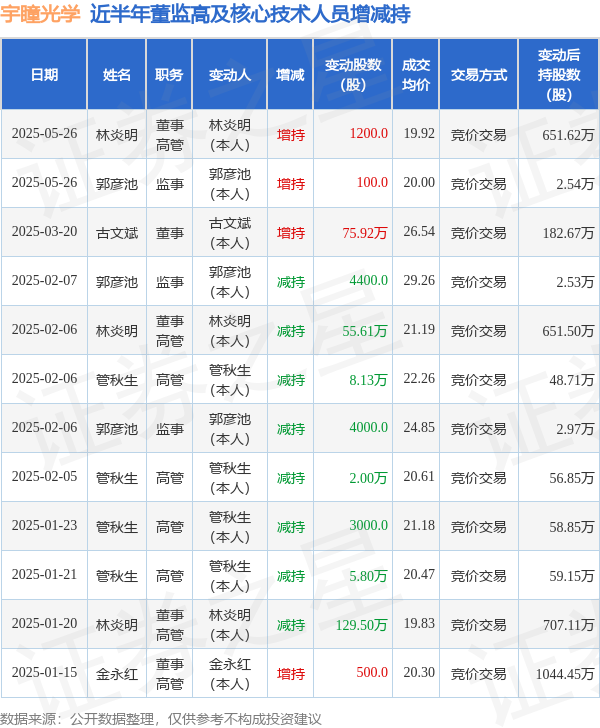
Task: Select the average price 20.30
Action: pos(419,672)
